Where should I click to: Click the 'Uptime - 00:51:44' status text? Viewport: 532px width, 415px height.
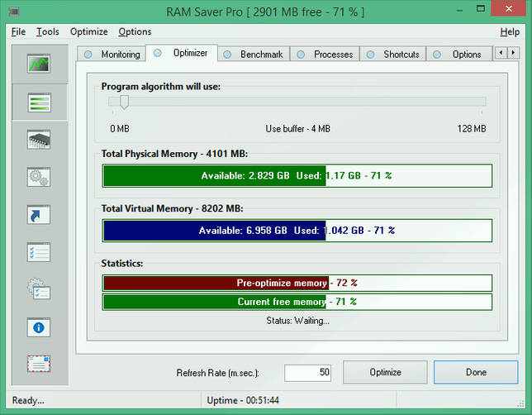click(243, 400)
